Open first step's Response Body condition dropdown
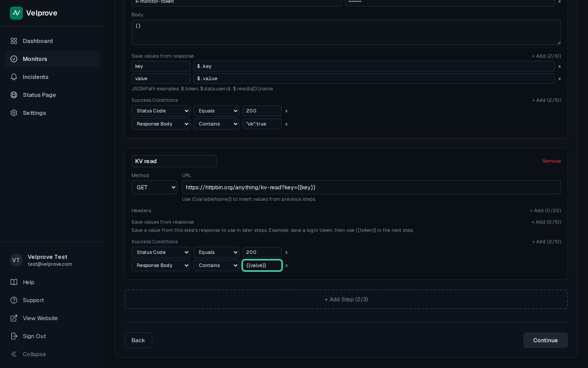The height and width of the screenshot is (368, 588). [x=161, y=124]
